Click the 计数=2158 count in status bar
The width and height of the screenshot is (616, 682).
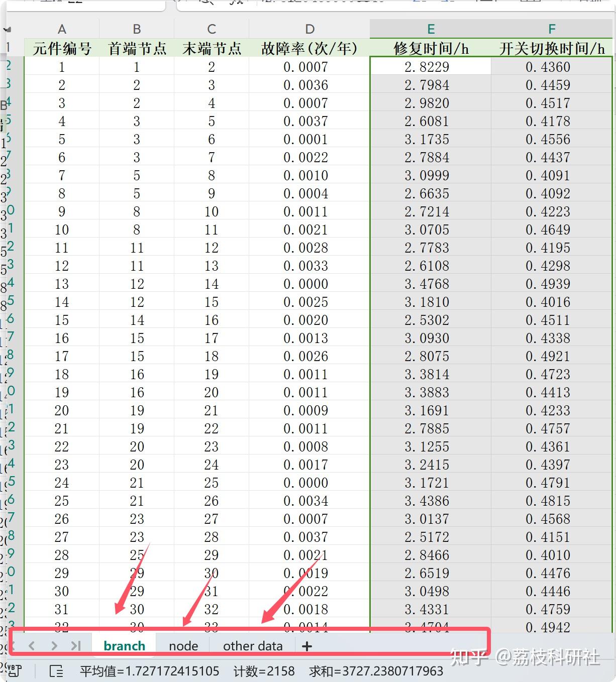[x=264, y=671]
